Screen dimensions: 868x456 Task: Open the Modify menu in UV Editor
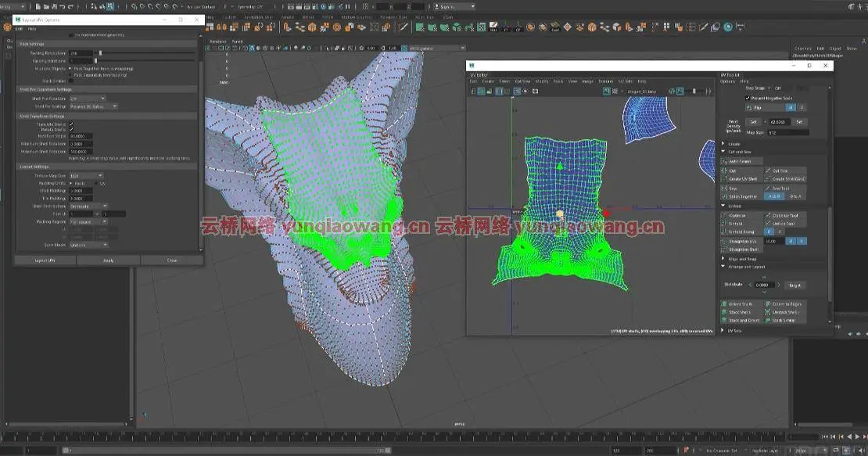click(542, 81)
